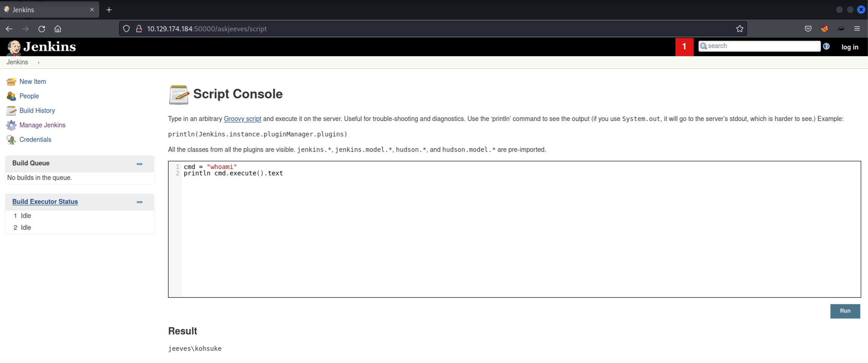The image size is (868, 363).
Task: Collapse the Build Queue panel
Action: click(139, 164)
